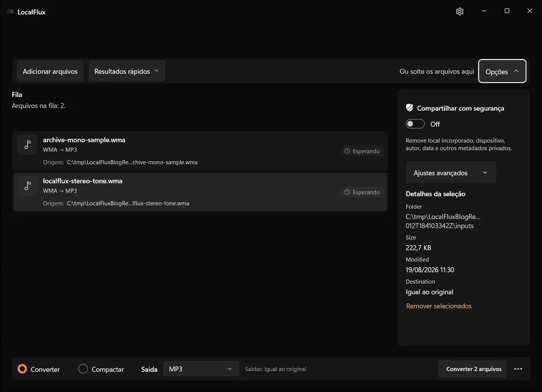Select the Converter radio button
The image size is (542, 392).
[22, 369]
